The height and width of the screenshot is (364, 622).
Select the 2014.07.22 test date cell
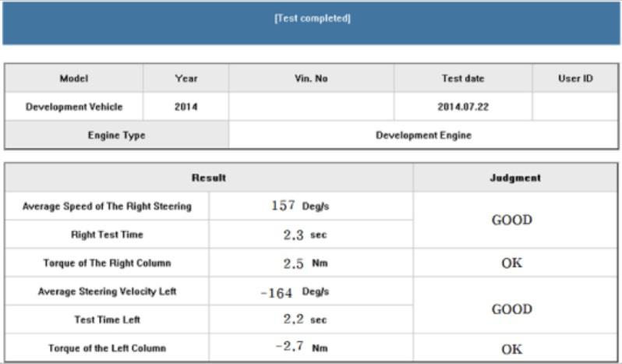point(463,107)
